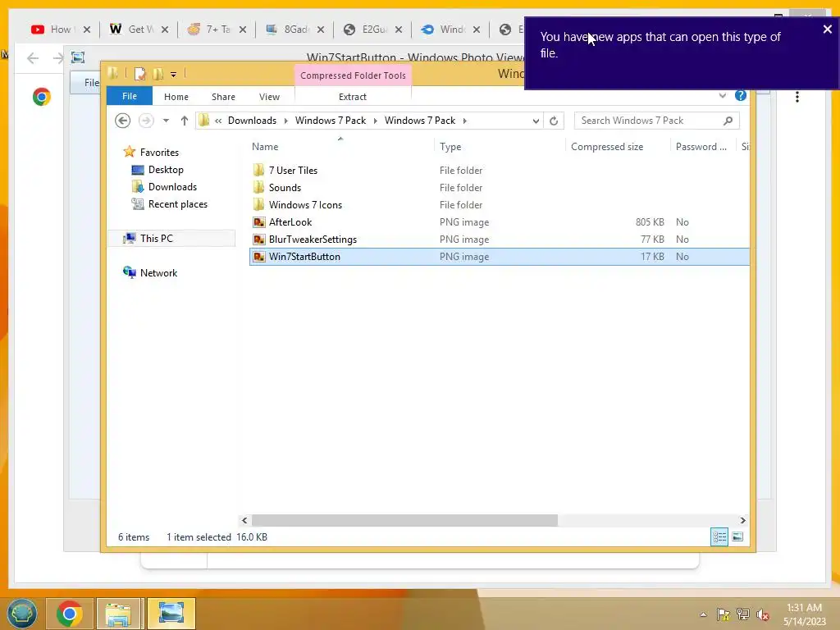Image resolution: width=840 pixels, height=630 pixels.
Task: Click the horizontal scrollbar thumb
Action: point(404,520)
